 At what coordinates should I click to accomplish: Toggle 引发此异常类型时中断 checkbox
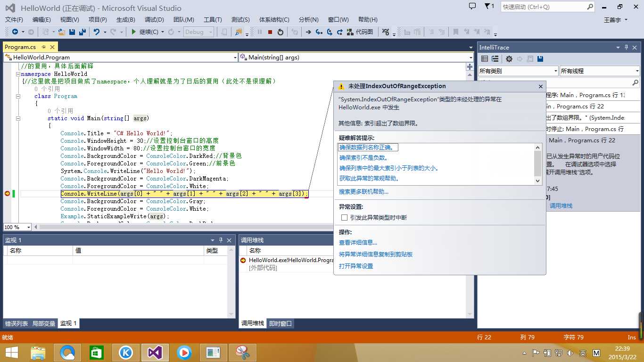pyautogui.click(x=344, y=217)
